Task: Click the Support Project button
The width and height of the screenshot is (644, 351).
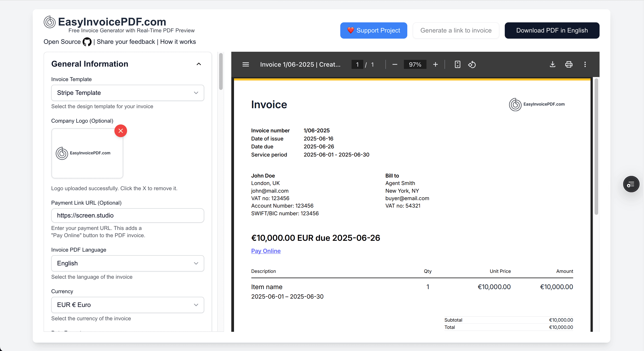Action: (x=373, y=30)
